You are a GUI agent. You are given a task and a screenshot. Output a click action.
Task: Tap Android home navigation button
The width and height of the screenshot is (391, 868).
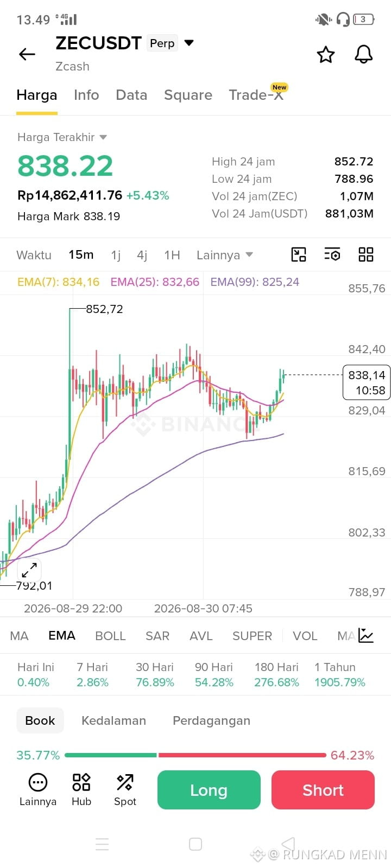tap(195, 844)
